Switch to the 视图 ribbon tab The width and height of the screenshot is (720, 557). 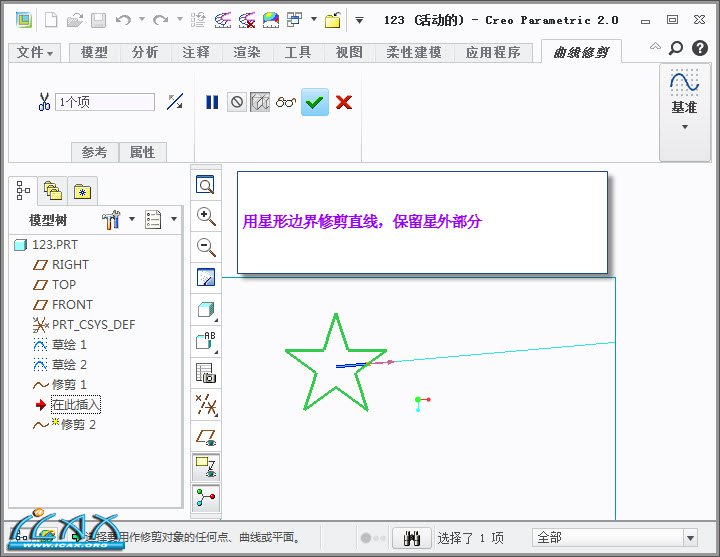[x=349, y=52]
